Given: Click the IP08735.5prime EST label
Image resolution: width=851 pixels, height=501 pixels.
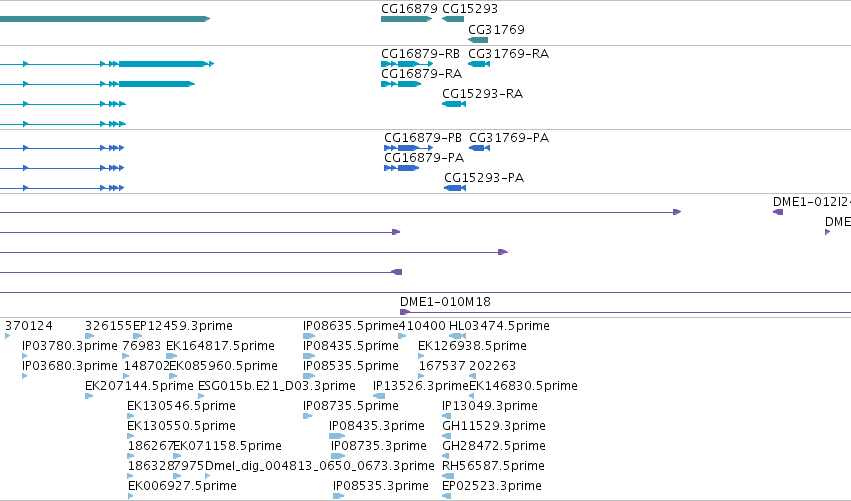Looking at the screenshot, I should (x=351, y=406).
